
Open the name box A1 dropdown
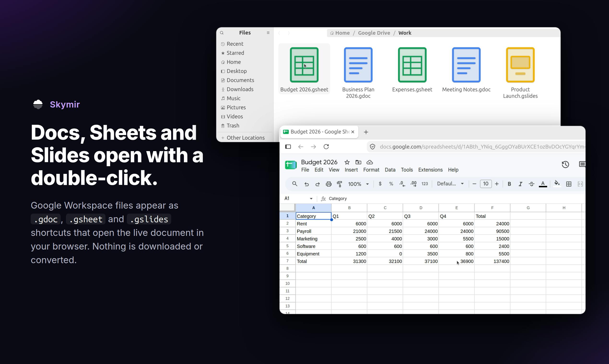pyautogui.click(x=311, y=199)
